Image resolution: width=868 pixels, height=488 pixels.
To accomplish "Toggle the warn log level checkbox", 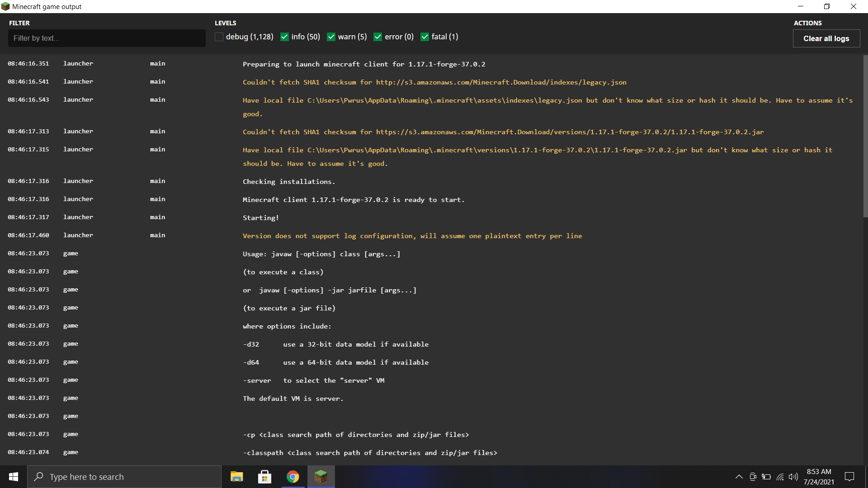I will coord(331,36).
